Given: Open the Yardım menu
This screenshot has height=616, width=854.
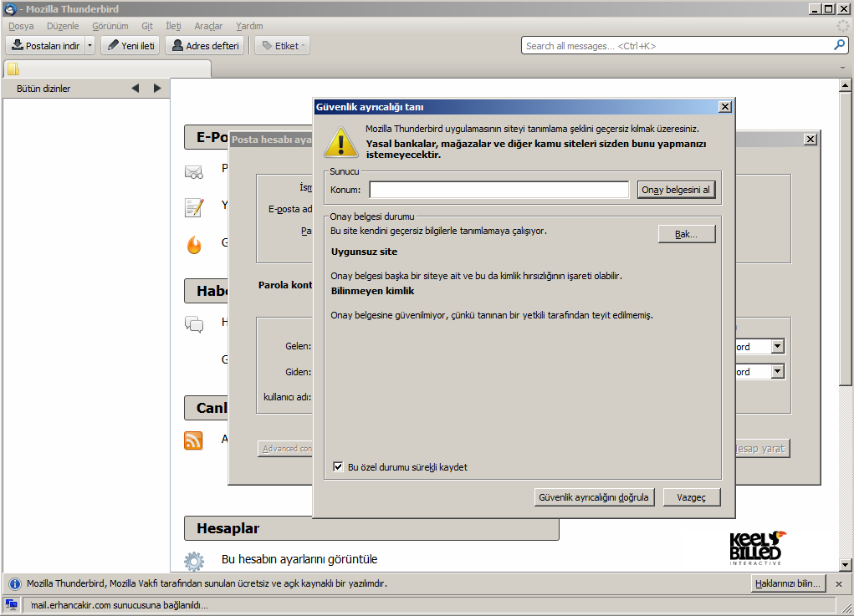Looking at the screenshot, I should 249,26.
